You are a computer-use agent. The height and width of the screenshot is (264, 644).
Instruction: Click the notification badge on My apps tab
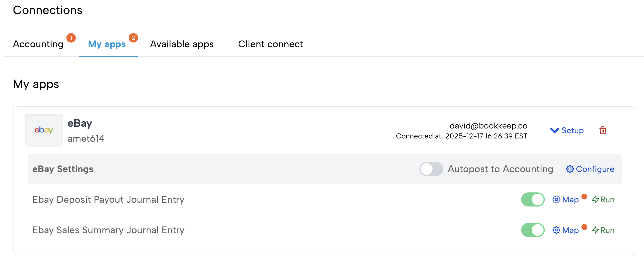tap(133, 38)
